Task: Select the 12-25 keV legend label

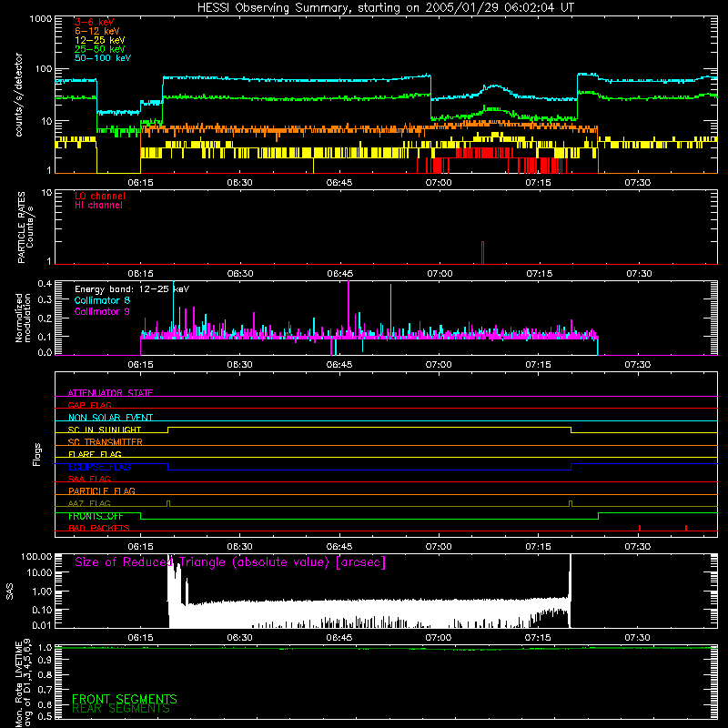Action: click(100, 40)
